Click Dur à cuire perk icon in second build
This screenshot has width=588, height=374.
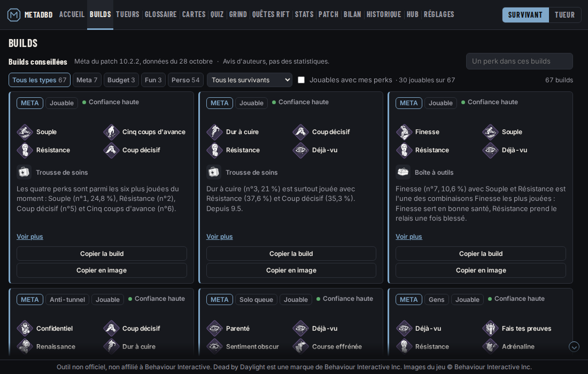(x=214, y=132)
